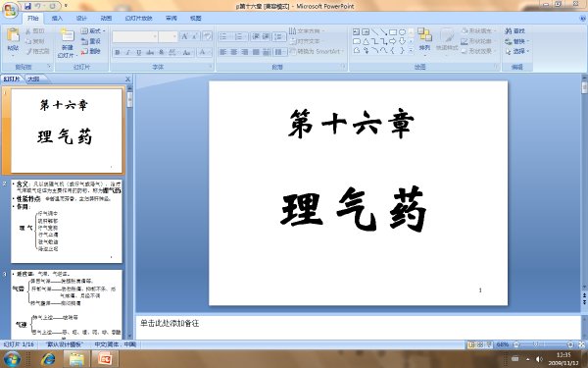Viewport: 588px width, 368px height.
Task: Click the Office Button orb
Action: (11, 10)
